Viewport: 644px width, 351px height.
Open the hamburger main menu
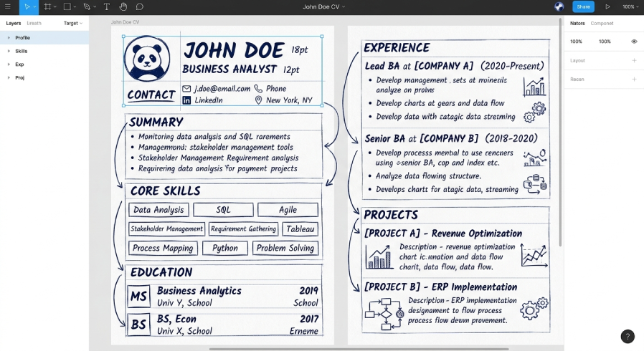(7, 7)
